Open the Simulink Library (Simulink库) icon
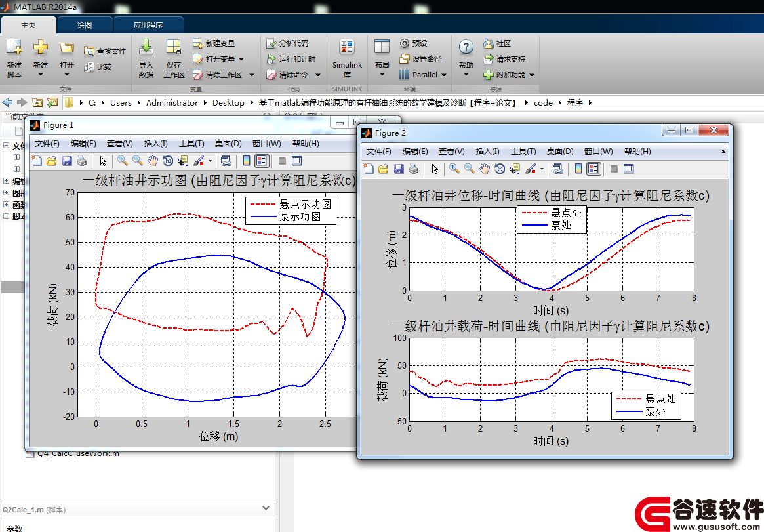The image size is (764, 532). (x=347, y=47)
